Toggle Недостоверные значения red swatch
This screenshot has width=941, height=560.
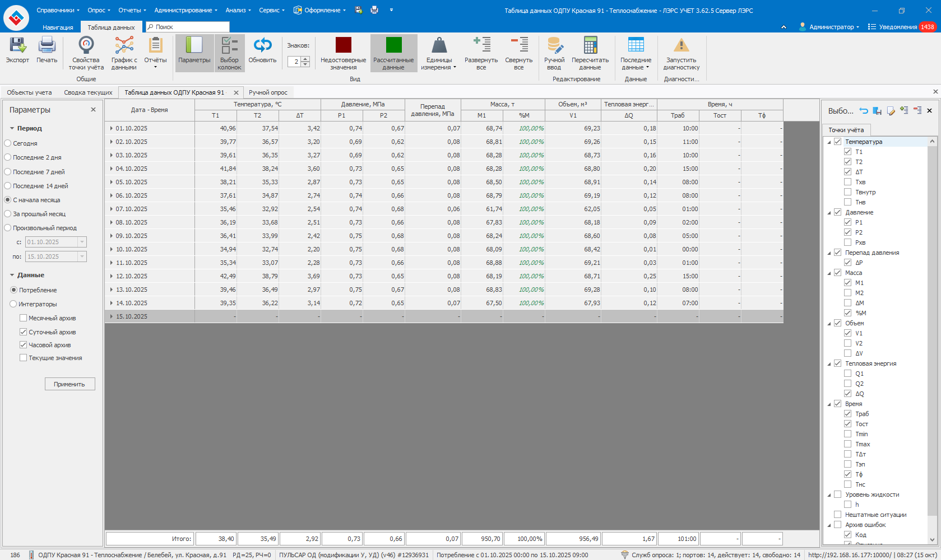pyautogui.click(x=343, y=46)
